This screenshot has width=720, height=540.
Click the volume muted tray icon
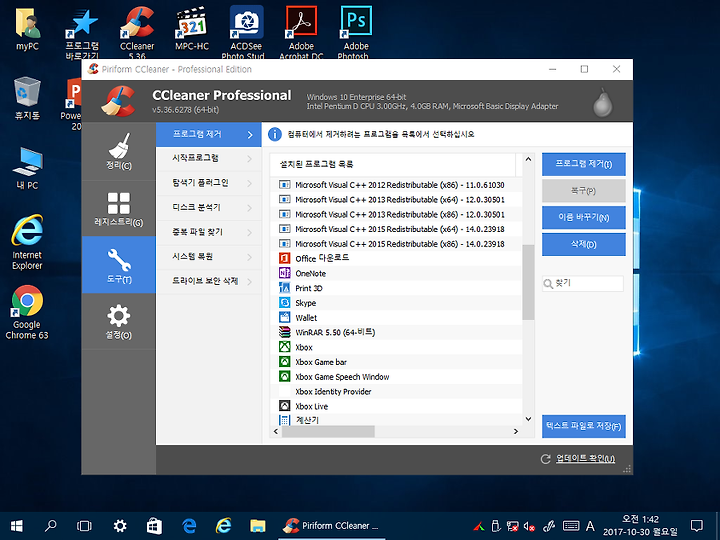[x=529, y=526]
